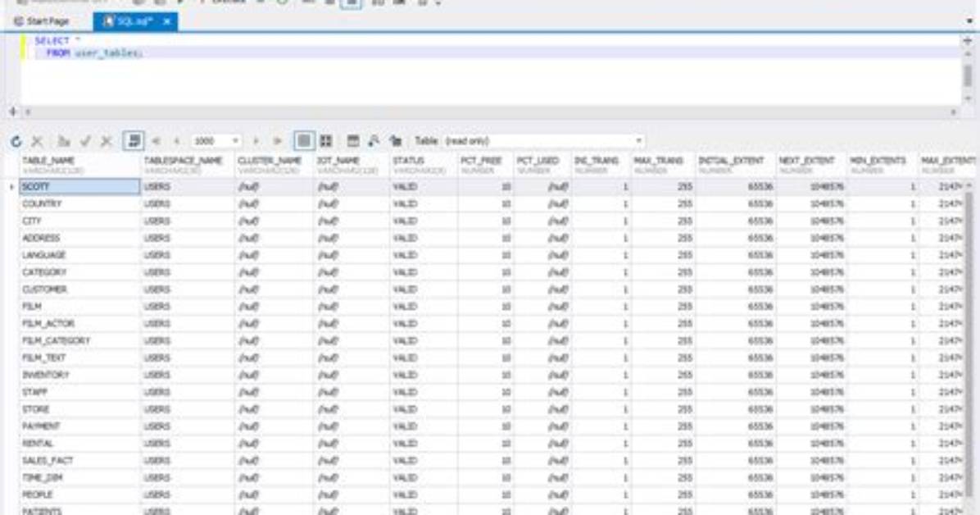Image resolution: width=980 pixels, height=515 pixels.
Task: Select the FILM_CATEGORY table name cell
Action: (79, 340)
